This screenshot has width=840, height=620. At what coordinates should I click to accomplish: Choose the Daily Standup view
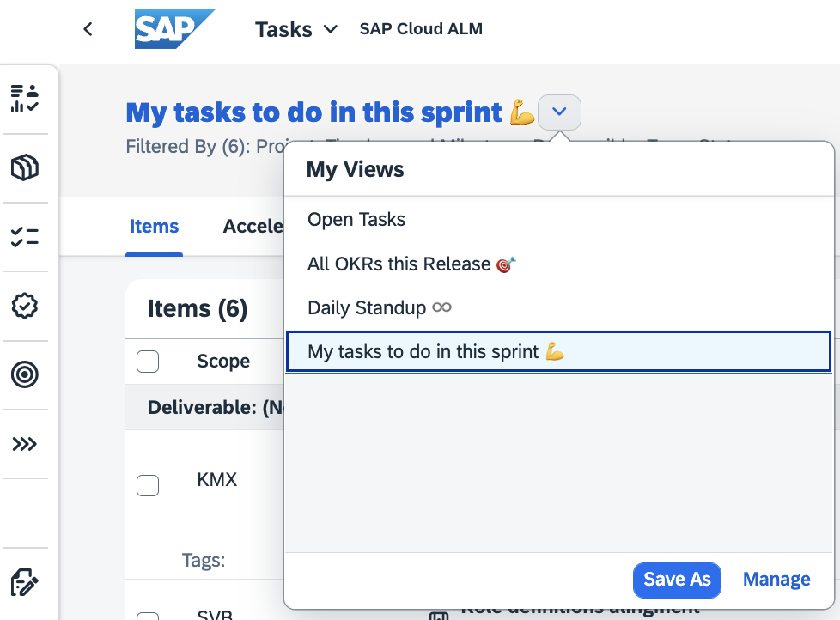pyautogui.click(x=379, y=307)
